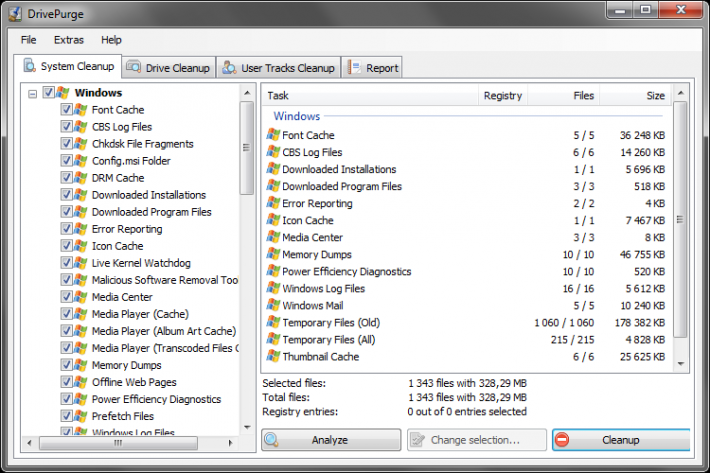Screen dimensions: 710x473
Task: Switch to the User Tracks Cleanup tab
Action: 279,67
